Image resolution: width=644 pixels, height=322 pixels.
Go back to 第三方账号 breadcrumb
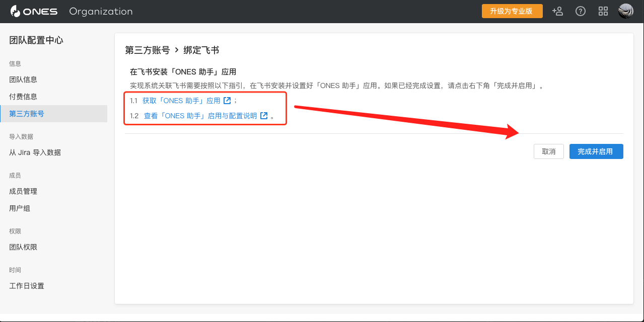click(148, 50)
